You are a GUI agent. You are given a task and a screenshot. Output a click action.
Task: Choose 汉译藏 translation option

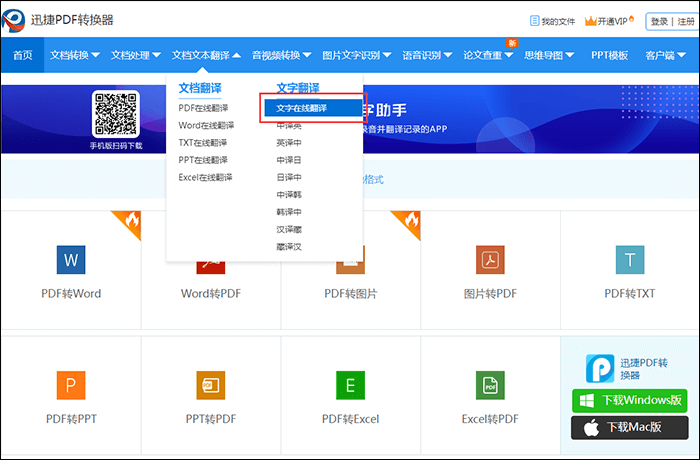(289, 230)
